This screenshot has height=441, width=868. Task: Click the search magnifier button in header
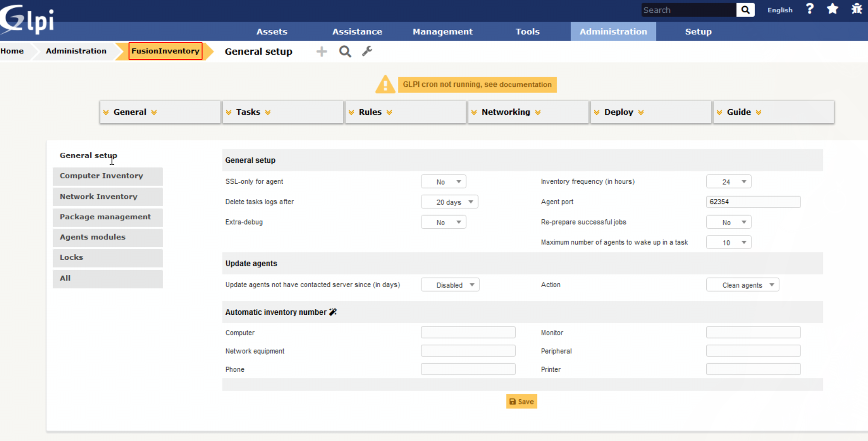[x=745, y=10]
